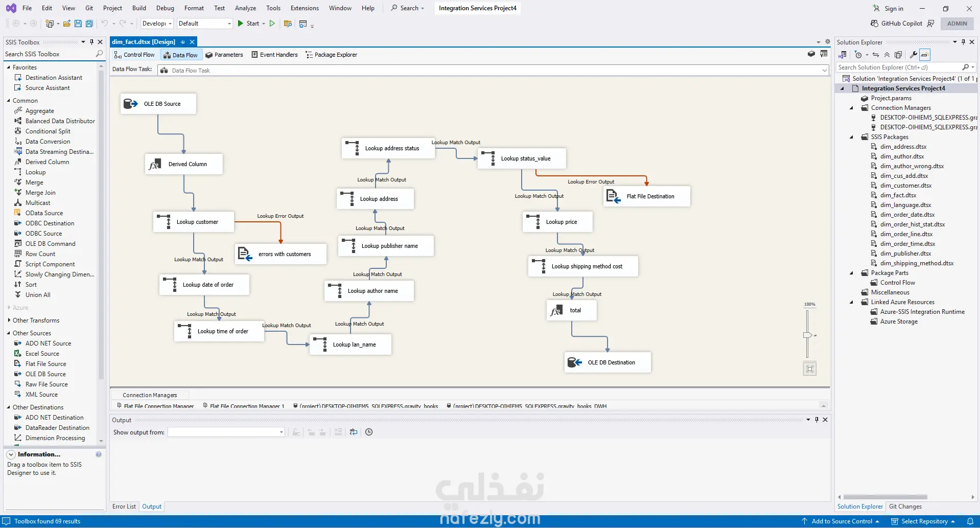Collapse the Other Sources group

(9, 333)
